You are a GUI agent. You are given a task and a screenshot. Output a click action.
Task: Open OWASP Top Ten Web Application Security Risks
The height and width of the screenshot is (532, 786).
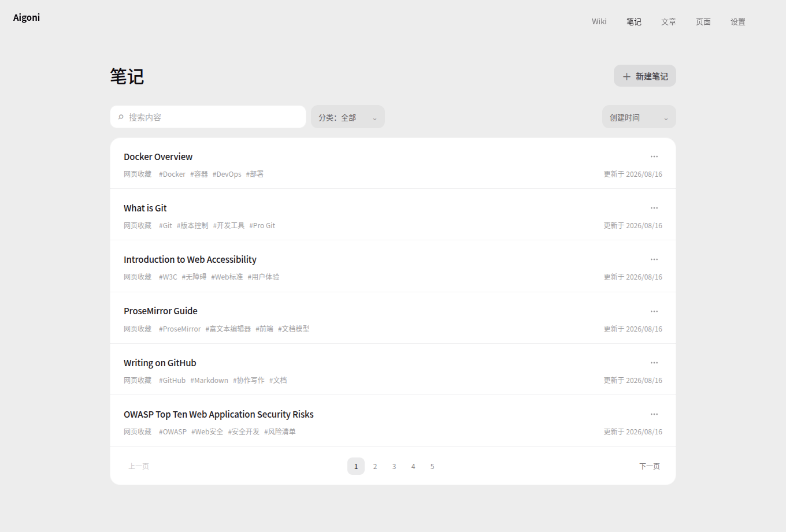pyautogui.click(x=218, y=414)
